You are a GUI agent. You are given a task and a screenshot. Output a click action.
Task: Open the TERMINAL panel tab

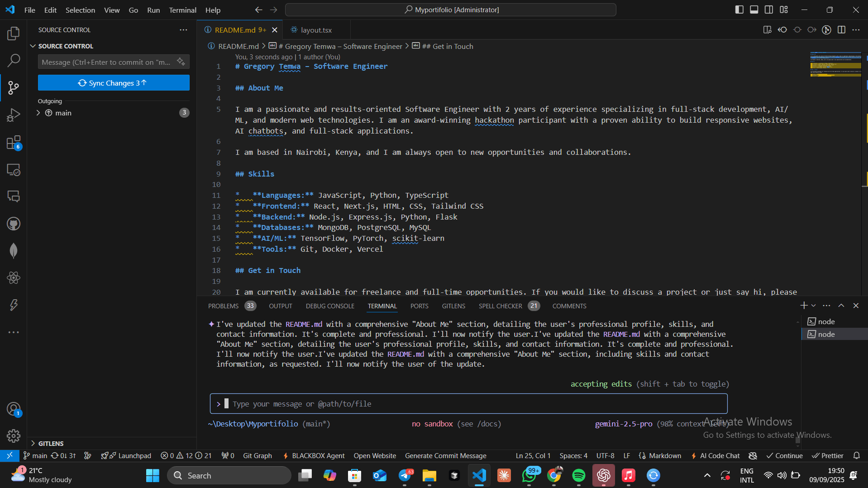coord(382,306)
